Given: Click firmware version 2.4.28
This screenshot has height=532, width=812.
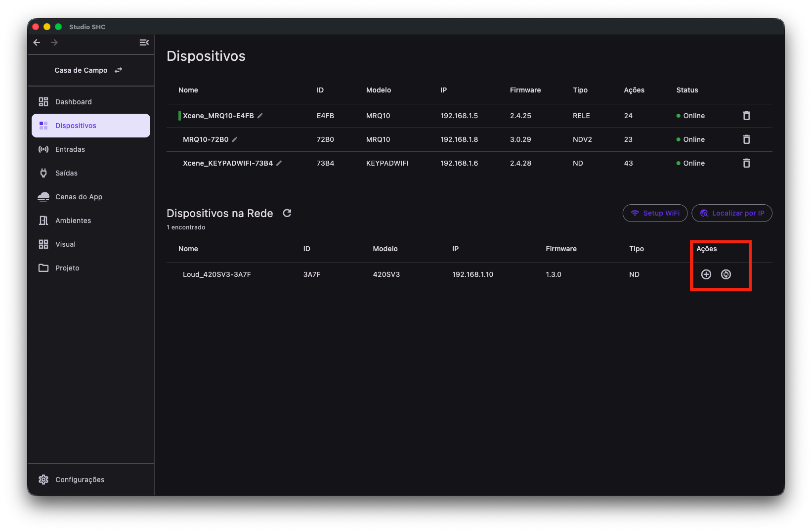Looking at the screenshot, I should click(520, 163).
